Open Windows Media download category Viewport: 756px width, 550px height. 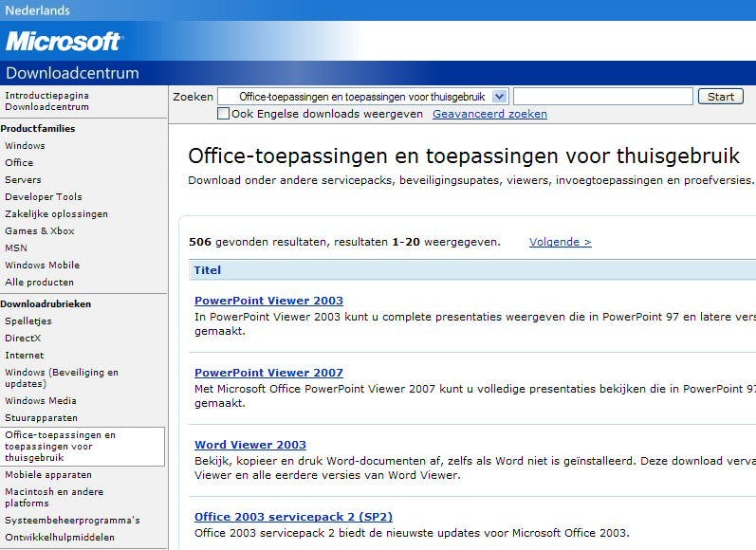41,400
